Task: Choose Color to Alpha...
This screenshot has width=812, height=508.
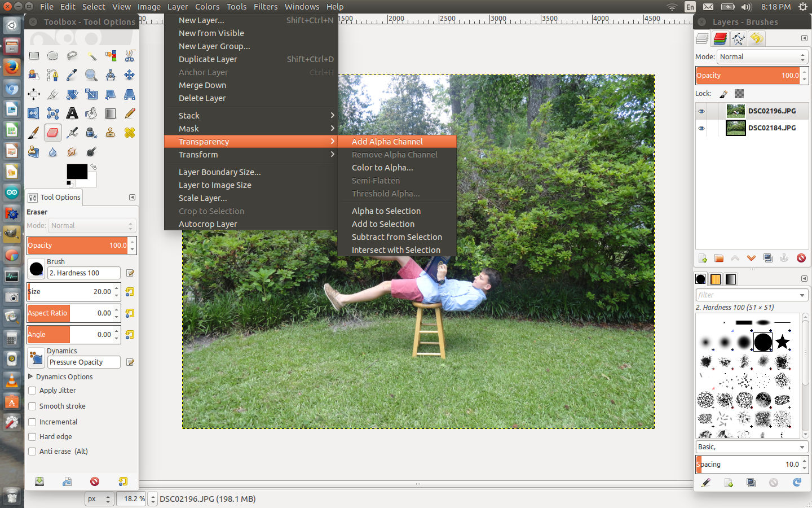Action: coord(396,168)
